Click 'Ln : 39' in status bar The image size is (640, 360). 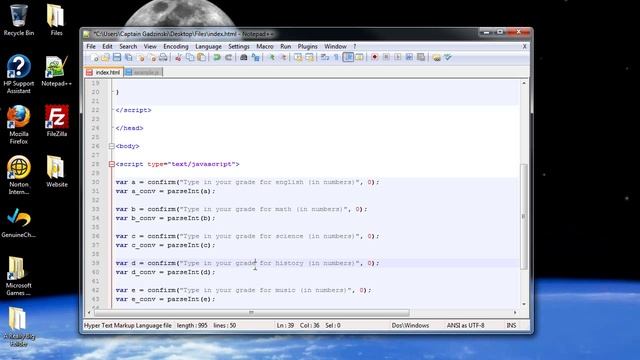click(285, 325)
